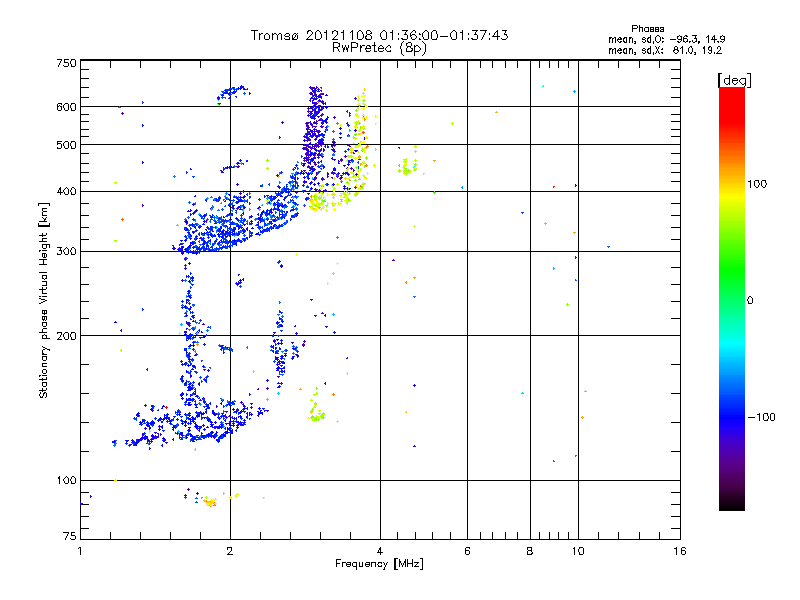800x600 pixels.
Task: Click the '[deg]' colorbar unit label
Action: coord(734,80)
